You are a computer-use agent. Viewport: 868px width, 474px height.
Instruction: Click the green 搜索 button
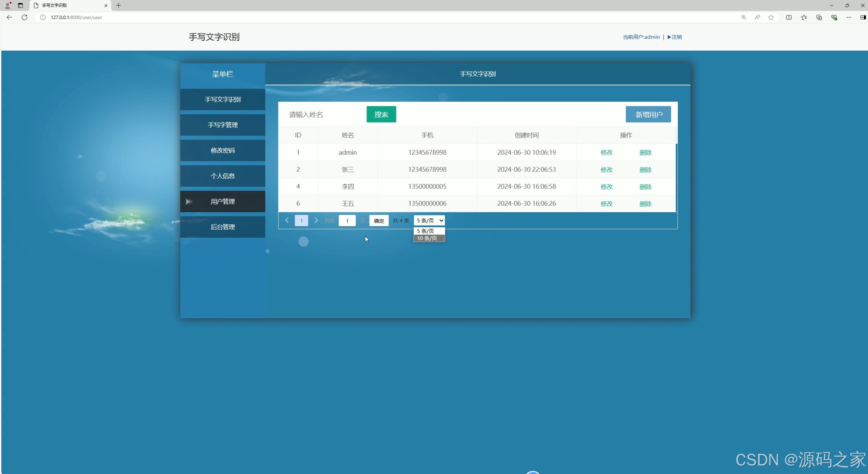pyautogui.click(x=381, y=115)
